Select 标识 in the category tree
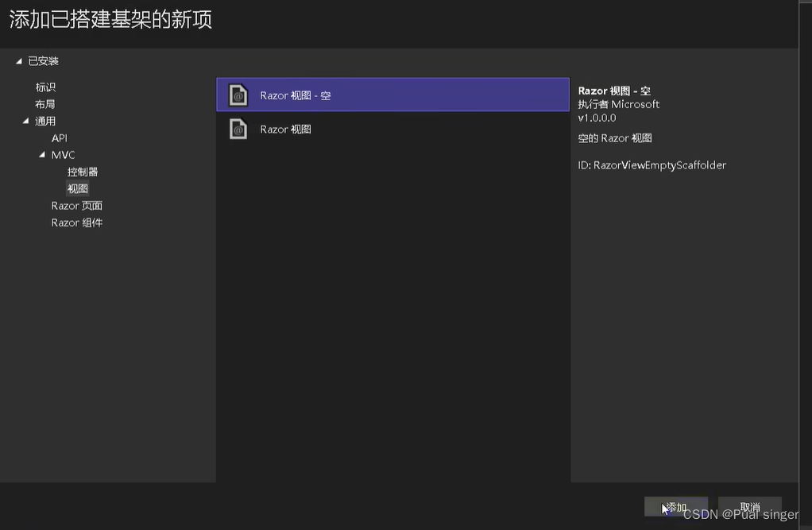The width and height of the screenshot is (812, 530). coord(45,87)
